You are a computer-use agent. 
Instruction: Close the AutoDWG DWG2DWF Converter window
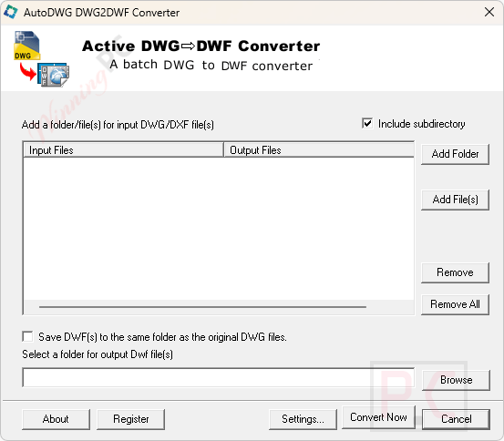tap(489, 12)
